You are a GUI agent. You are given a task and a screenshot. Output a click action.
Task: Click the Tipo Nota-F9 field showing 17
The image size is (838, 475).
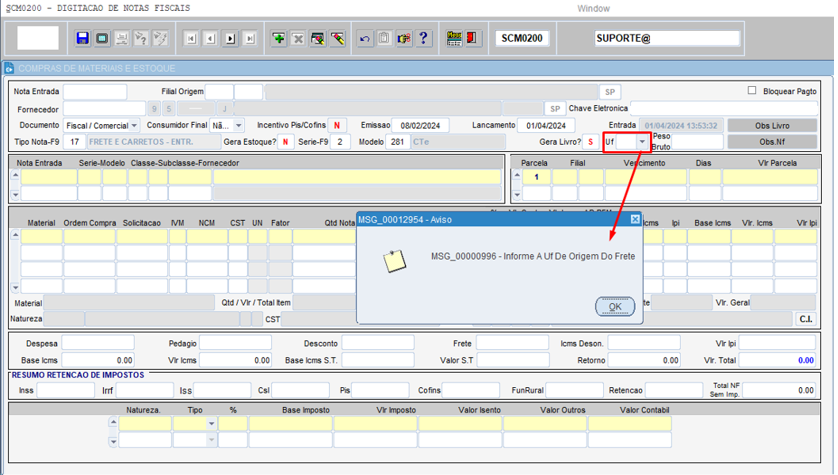pos(75,142)
